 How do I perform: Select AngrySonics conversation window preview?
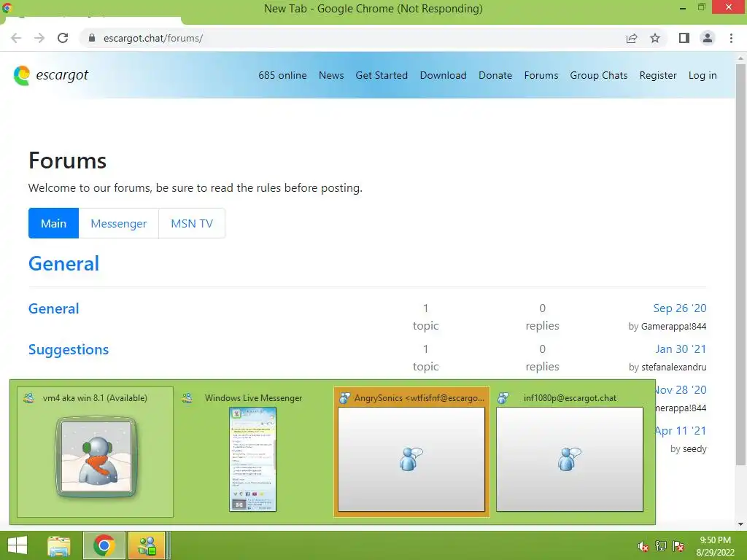pyautogui.click(x=411, y=452)
